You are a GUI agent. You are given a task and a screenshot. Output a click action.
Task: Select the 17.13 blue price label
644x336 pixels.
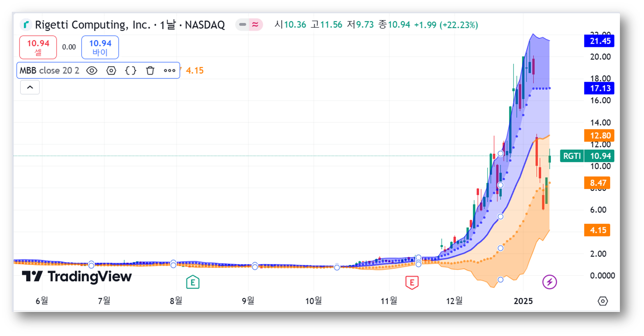599,88
